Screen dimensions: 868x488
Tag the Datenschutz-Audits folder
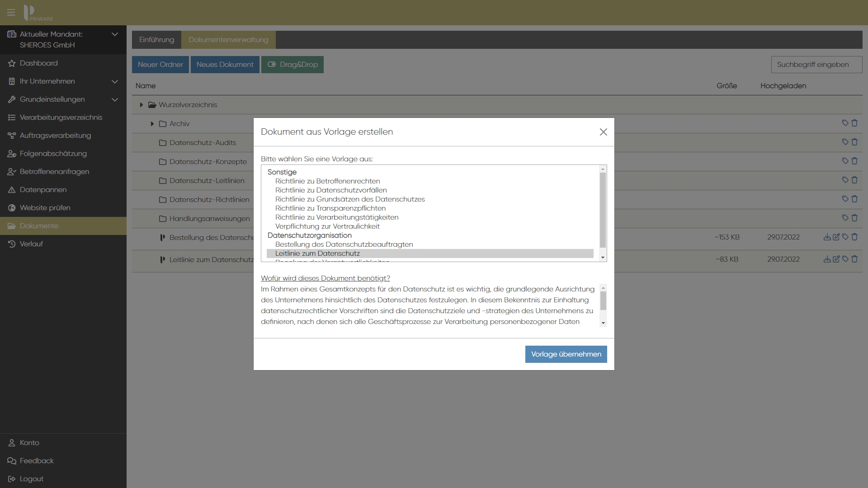point(845,142)
